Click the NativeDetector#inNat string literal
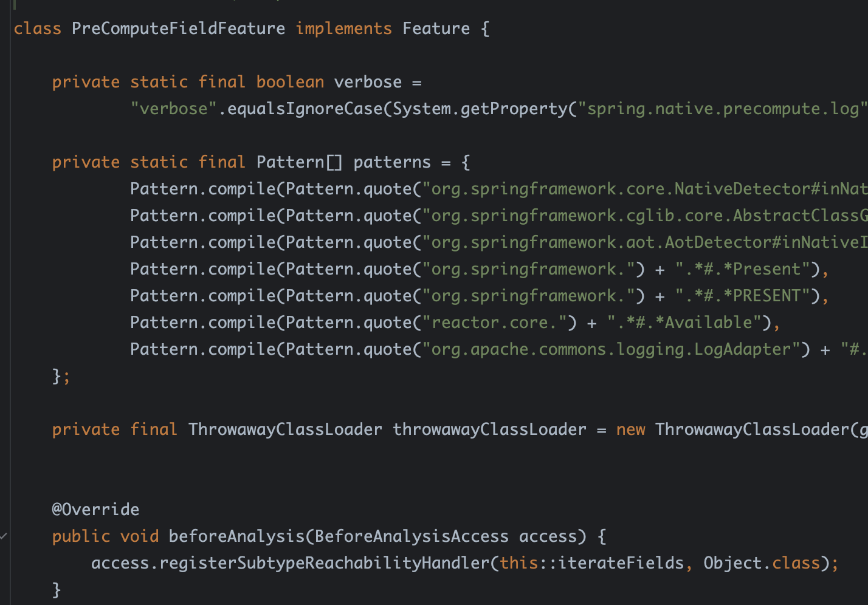The width and height of the screenshot is (868, 605). (x=645, y=189)
